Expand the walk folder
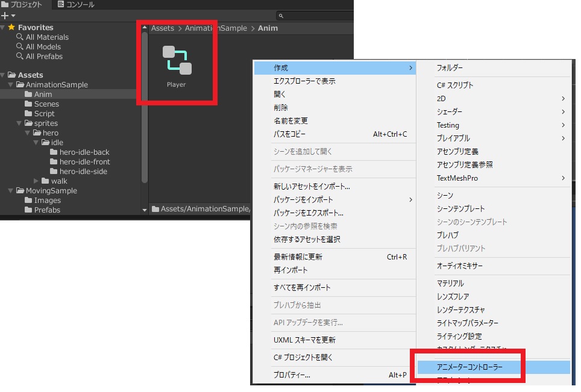 [36, 181]
